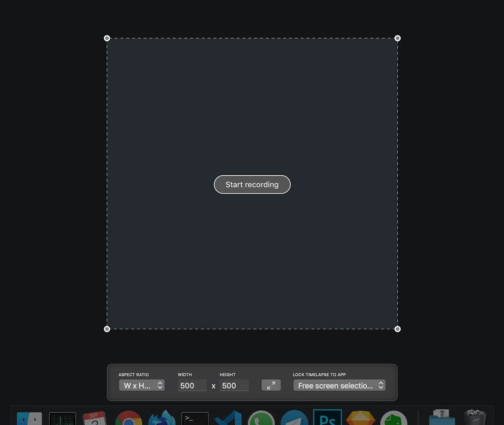
Task: Open the Trash from the dock
Action: coord(474,419)
